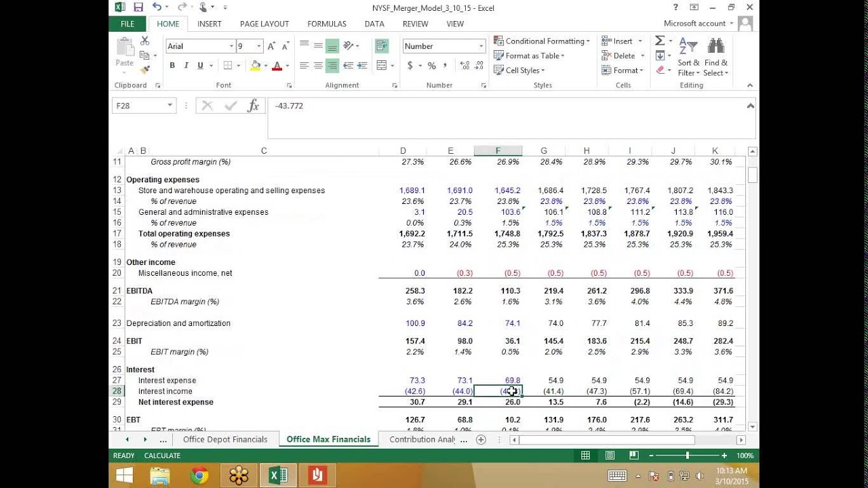Apply percent style
The height and width of the screenshot is (488, 868).
click(431, 66)
